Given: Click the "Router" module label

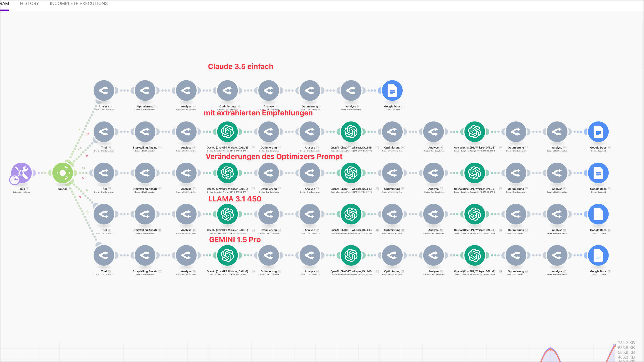Looking at the screenshot, I should tap(62, 189).
